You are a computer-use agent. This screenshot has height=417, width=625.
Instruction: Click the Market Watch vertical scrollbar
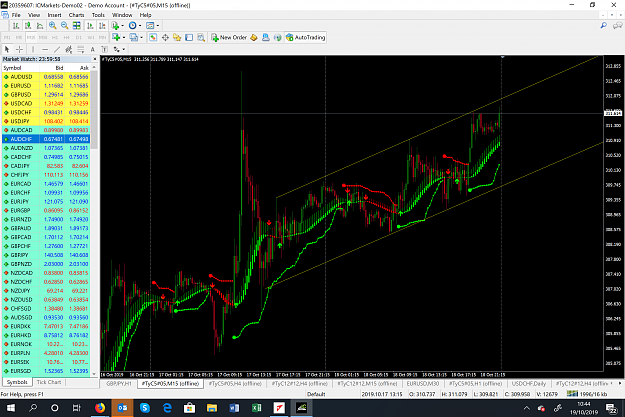coord(94,110)
